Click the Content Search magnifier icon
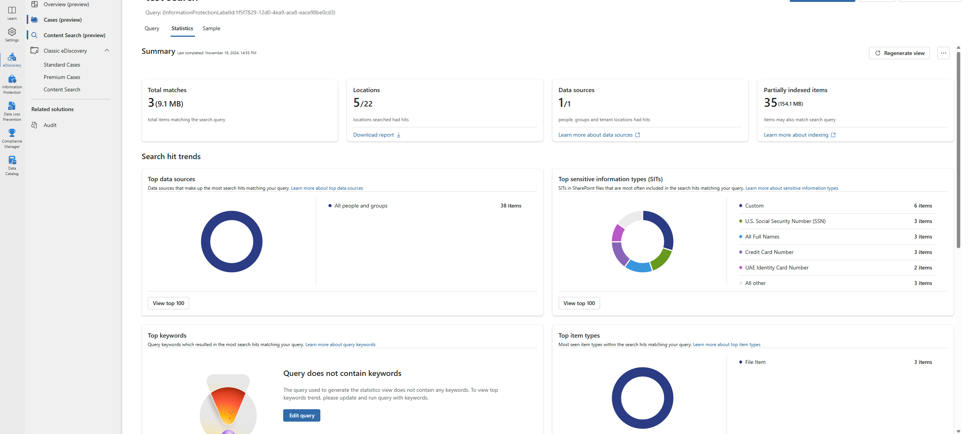The height and width of the screenshot is (434, 980). tap(34, 35)
